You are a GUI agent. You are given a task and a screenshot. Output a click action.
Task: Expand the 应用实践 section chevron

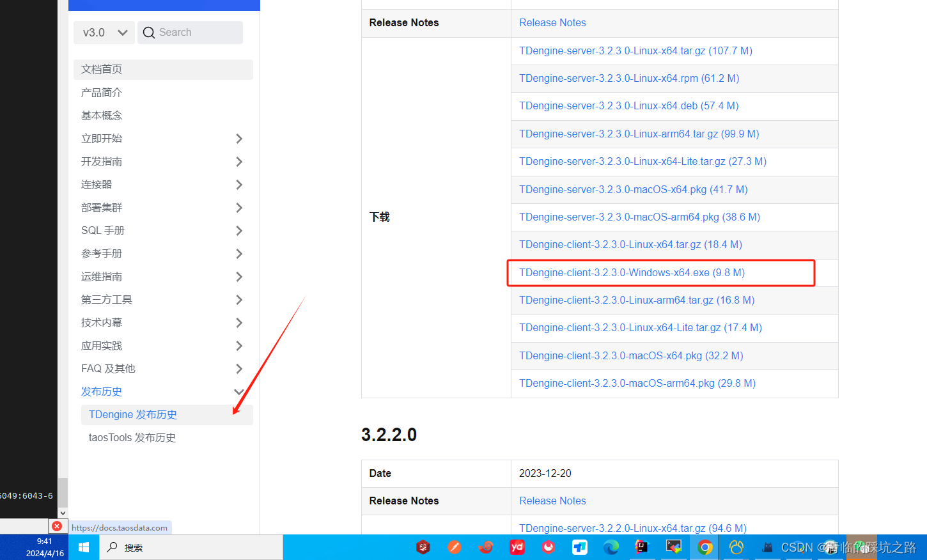click(239, 346)
